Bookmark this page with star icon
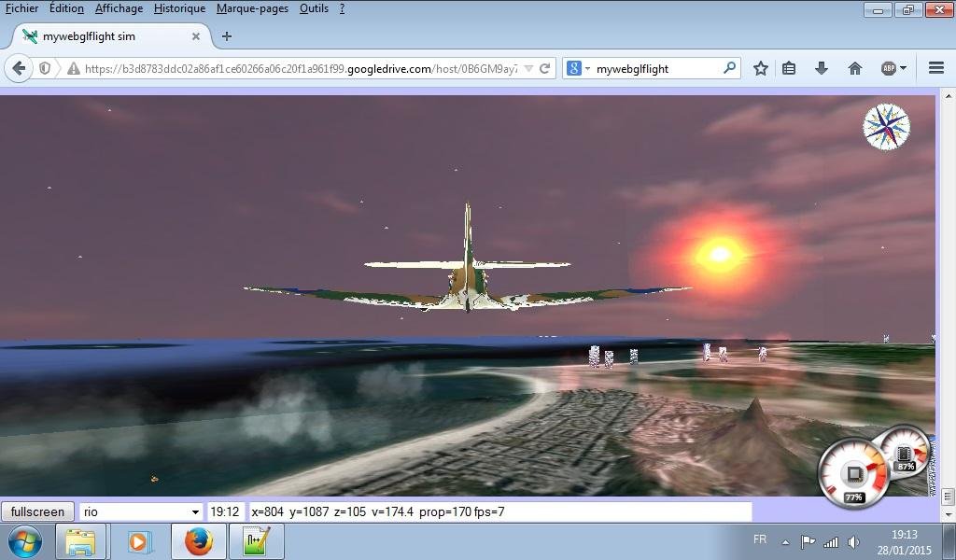 (x=760, y=68)
